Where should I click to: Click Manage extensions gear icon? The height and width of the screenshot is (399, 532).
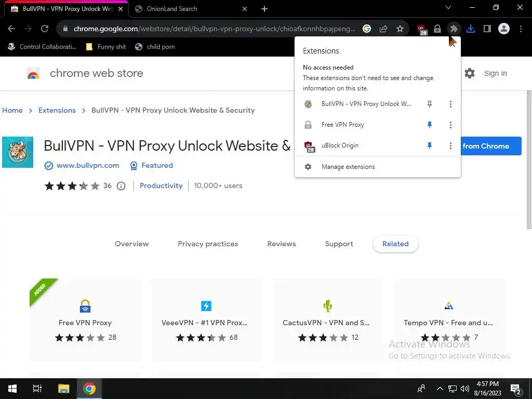click(x=308, y=167)
